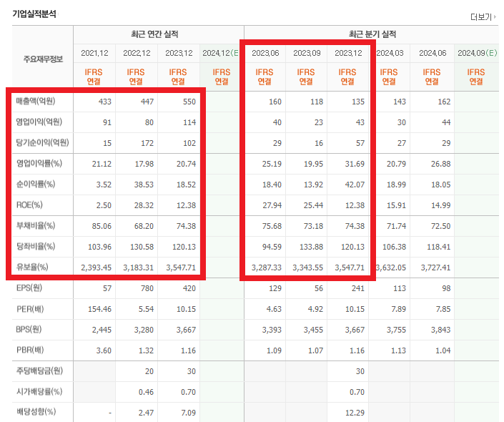Click the PBR value 3.60

(x=104, y=350)
